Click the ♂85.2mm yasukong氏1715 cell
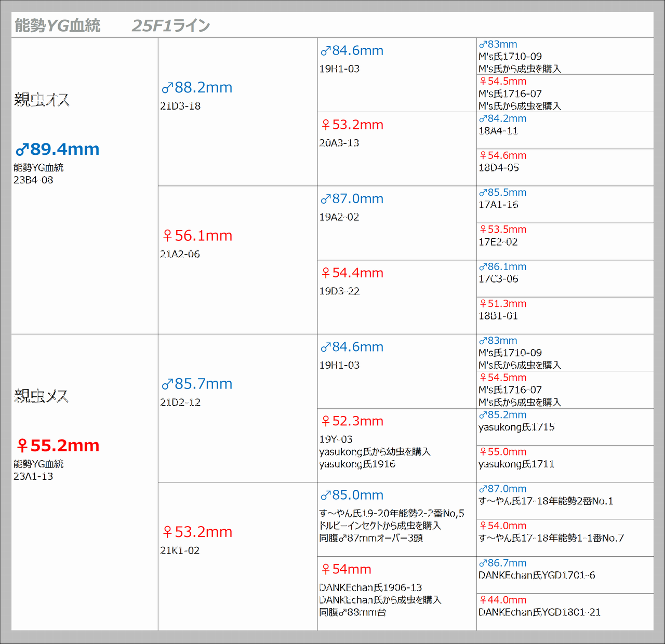 pyautogui.click(x=516, y=421)
